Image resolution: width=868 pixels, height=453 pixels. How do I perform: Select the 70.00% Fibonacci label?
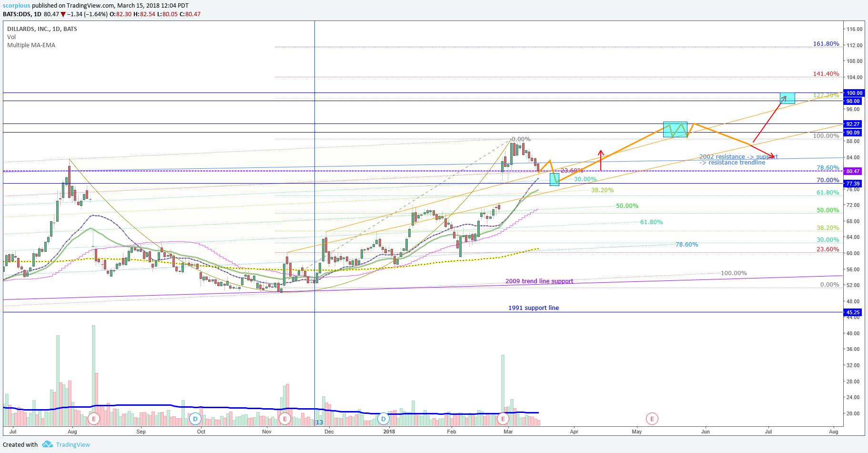tap(828, 180)
